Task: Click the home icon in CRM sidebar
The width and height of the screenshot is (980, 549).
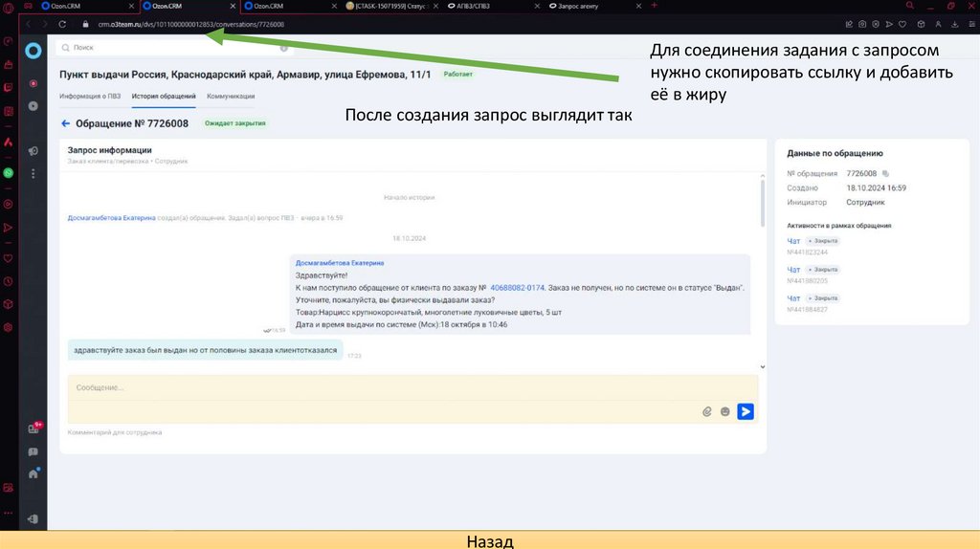Action: pos(33,474)
